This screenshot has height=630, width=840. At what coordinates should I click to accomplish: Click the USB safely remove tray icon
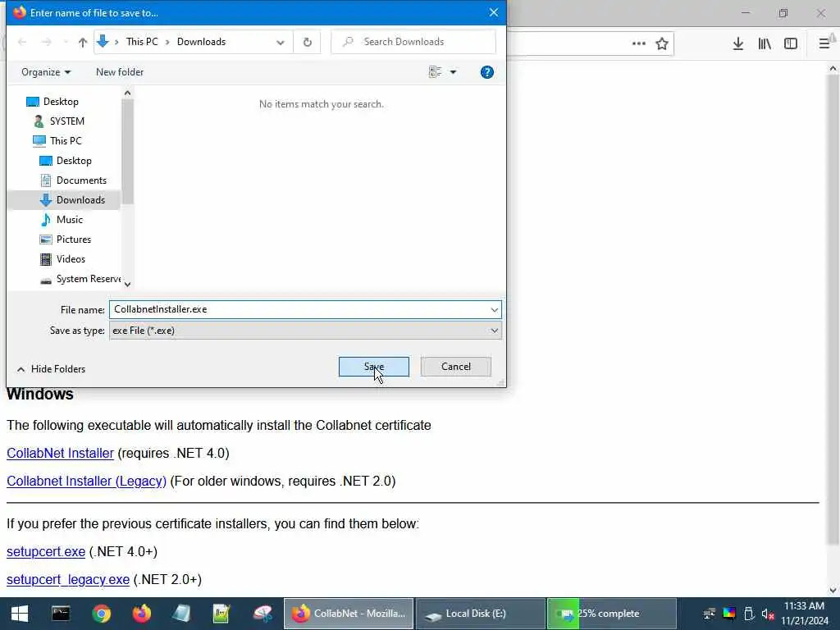[x=749, y=614]
